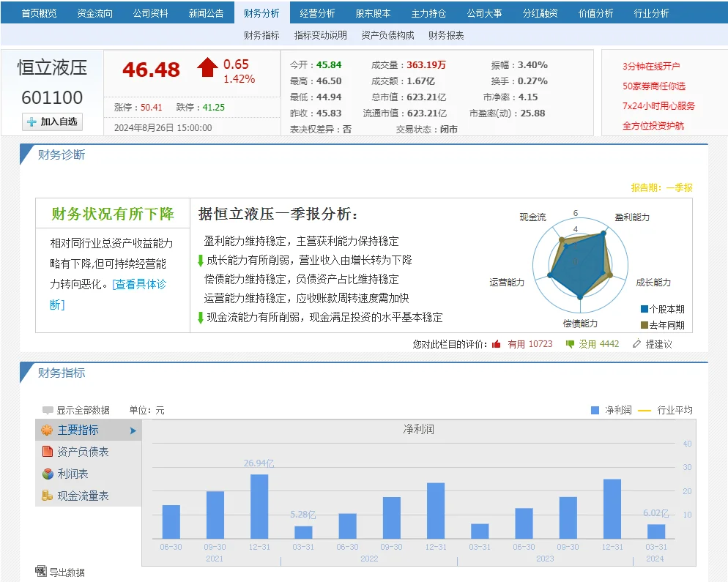Click the 个股本期 blue legend swatch
This screenshot has height=582, width=728.
click(x=645, y=309)
